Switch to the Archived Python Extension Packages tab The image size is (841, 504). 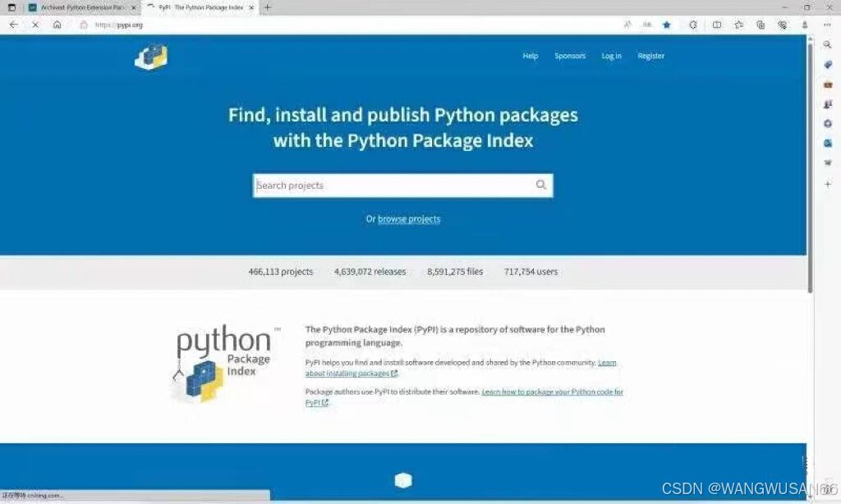pos(82,7)
